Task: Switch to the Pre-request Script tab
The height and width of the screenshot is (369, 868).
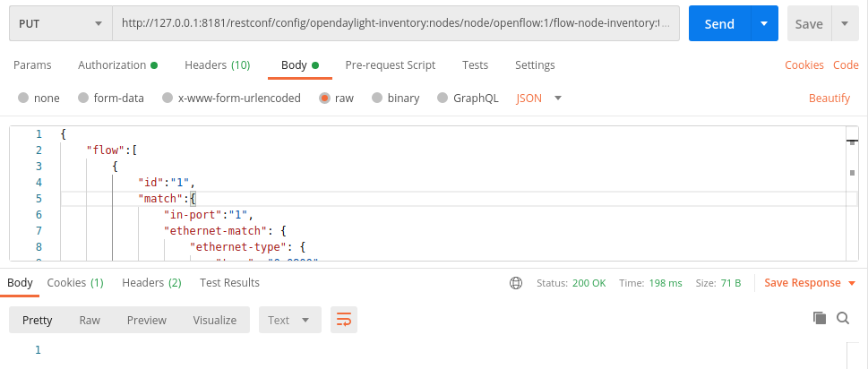Action: pyautogui.click(x=391, y=65)
